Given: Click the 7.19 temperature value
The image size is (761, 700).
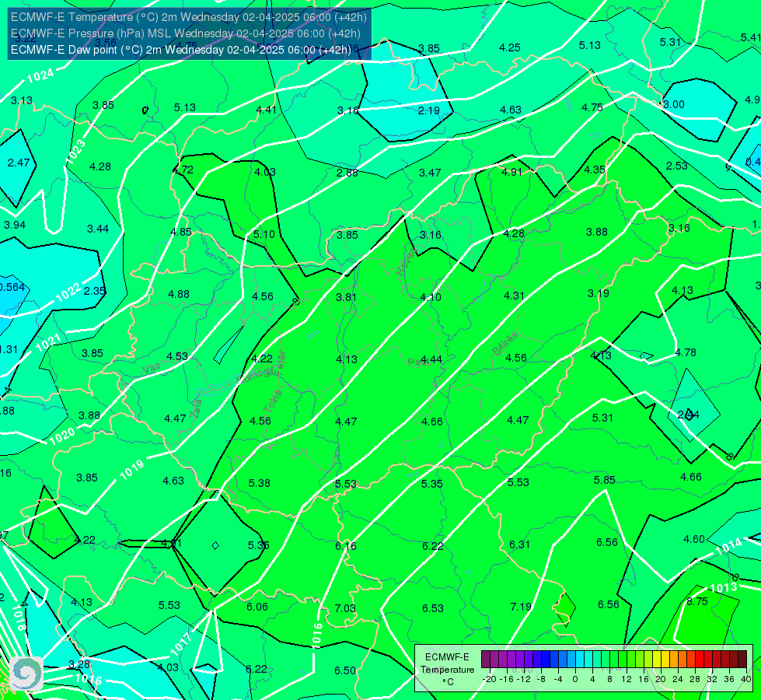Looking at the screenshot, I should click(x=521, y=607).
